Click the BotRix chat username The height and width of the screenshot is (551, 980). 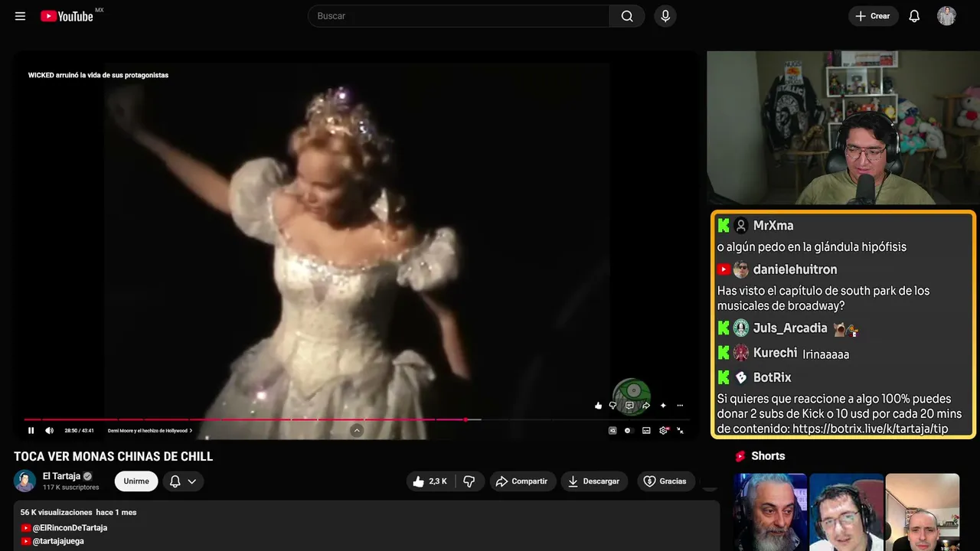point(773,377)
